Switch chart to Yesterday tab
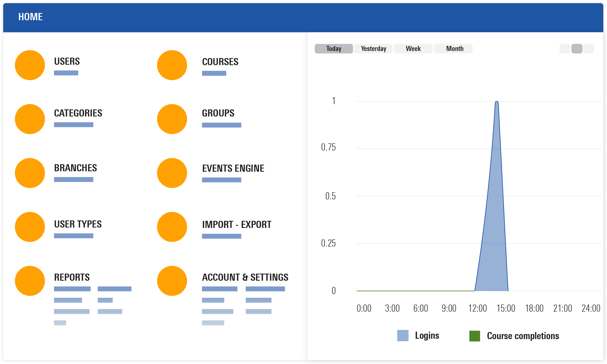Image resolution: width=607 pixels, height=364 pixels. tap(374, 49)
